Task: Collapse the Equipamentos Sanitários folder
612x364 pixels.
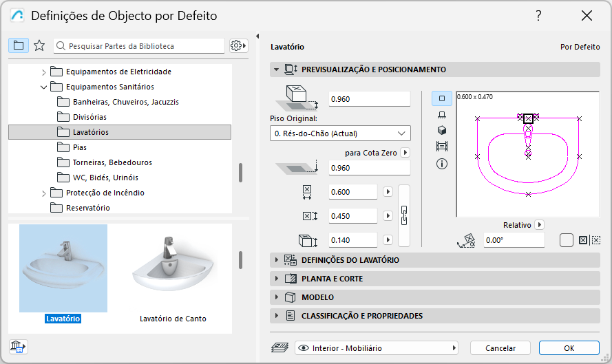Action: pyautogui.click(x=44, y=87)
